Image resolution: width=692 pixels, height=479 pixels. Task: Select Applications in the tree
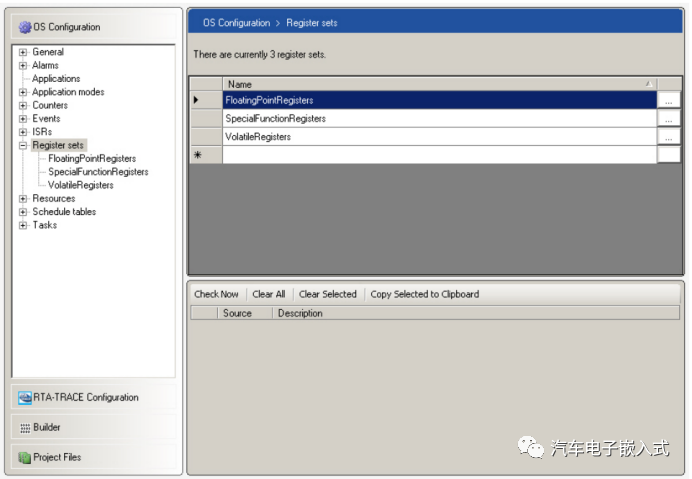tap(56, 79)
